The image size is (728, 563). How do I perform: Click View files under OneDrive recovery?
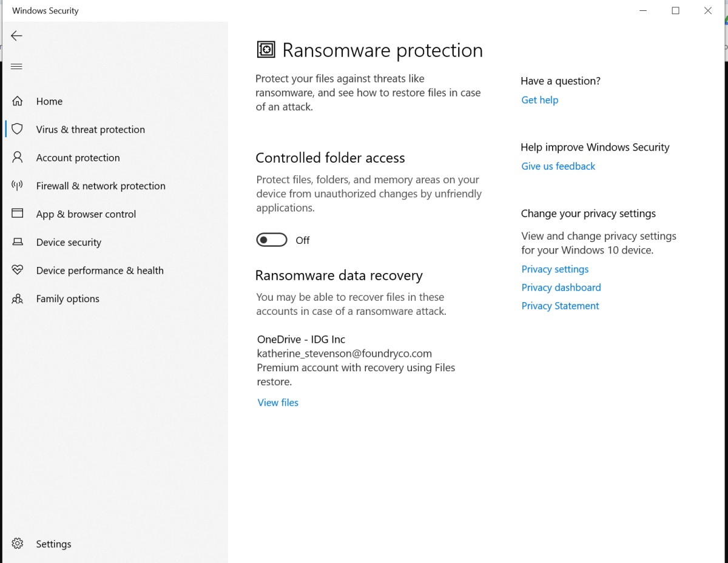277,402
